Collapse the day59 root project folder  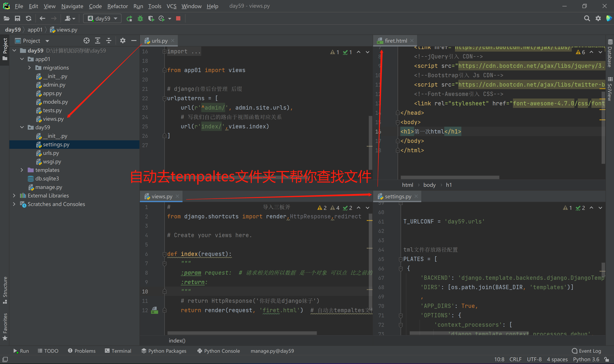14,51
